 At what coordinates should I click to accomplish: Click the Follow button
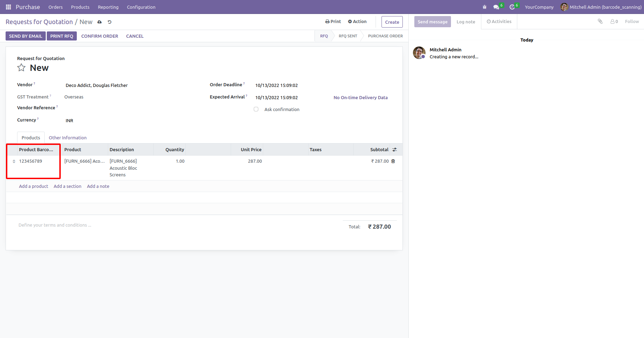click(632, 22)
